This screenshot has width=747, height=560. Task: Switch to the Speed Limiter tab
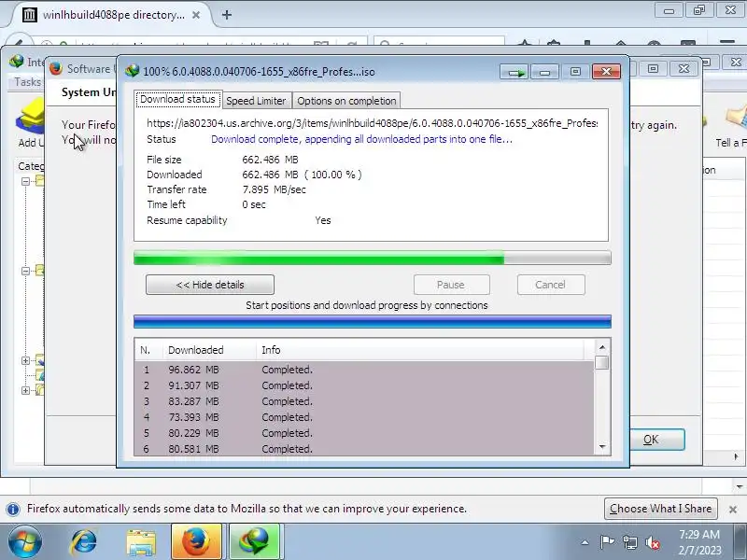tap(256, 101)
